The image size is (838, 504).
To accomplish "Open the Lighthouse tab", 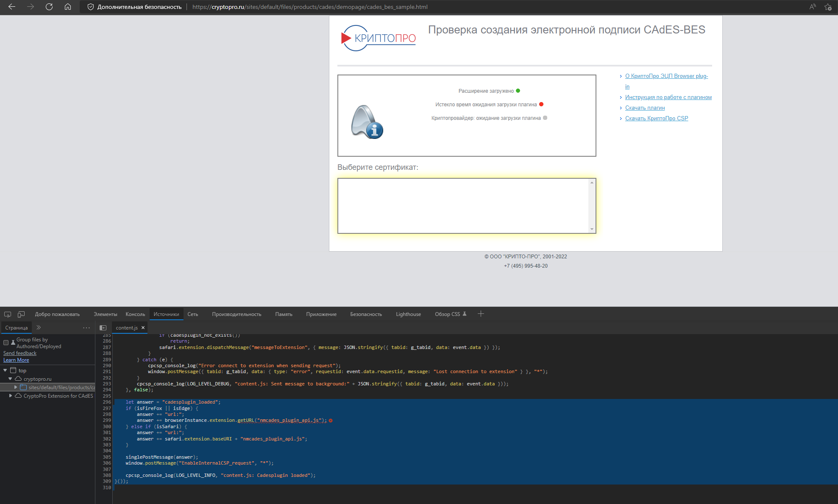I will 408,314.
